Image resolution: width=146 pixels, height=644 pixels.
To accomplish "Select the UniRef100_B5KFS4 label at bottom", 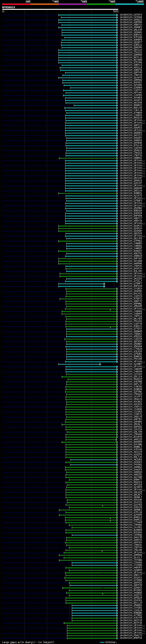I will [131, 638].
